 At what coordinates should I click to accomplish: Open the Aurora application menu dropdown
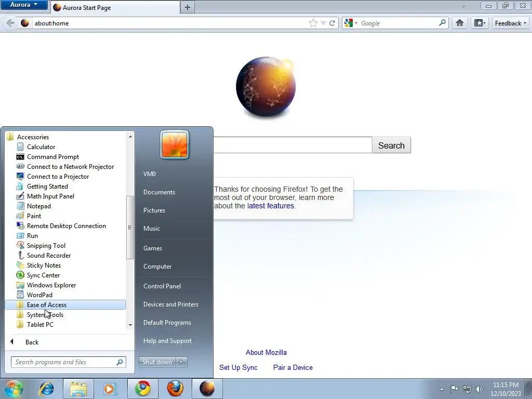coord(24,5)
